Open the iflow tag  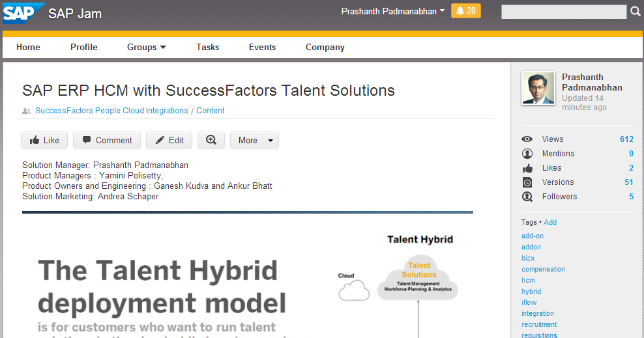[529, 302]
